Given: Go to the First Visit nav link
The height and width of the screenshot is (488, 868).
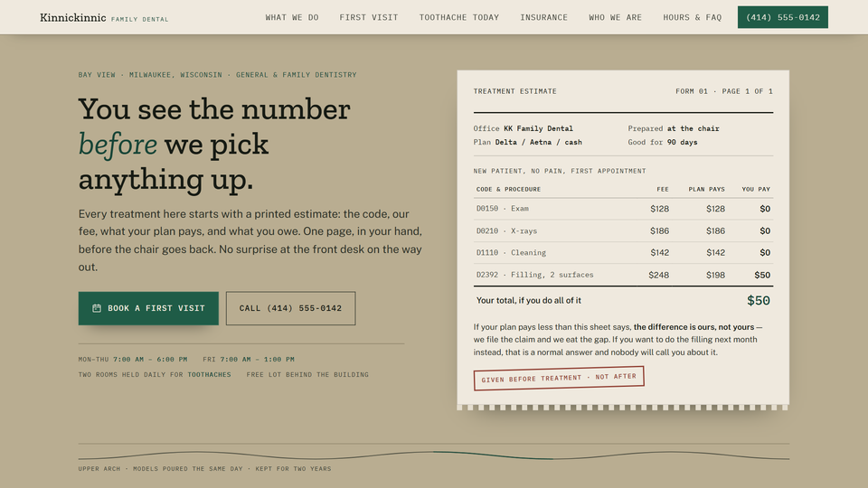Looking at the screenshot, I should coord(369,18).
